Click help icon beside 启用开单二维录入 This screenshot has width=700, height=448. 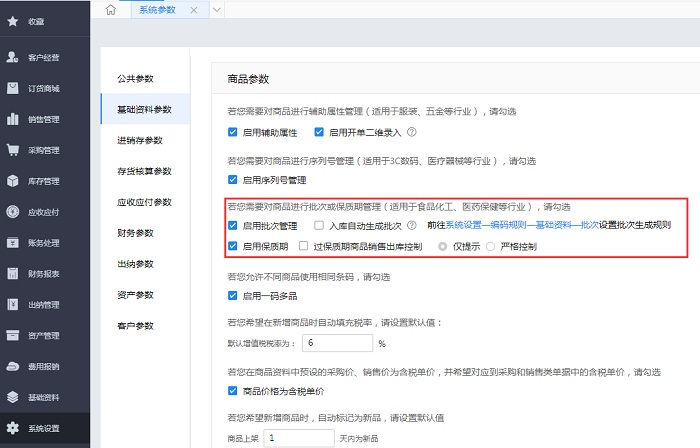point(411,132)
